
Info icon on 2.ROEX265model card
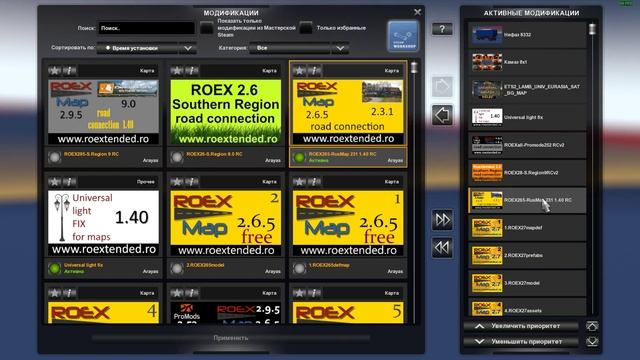pyautogui.click(x=192, y=182)
